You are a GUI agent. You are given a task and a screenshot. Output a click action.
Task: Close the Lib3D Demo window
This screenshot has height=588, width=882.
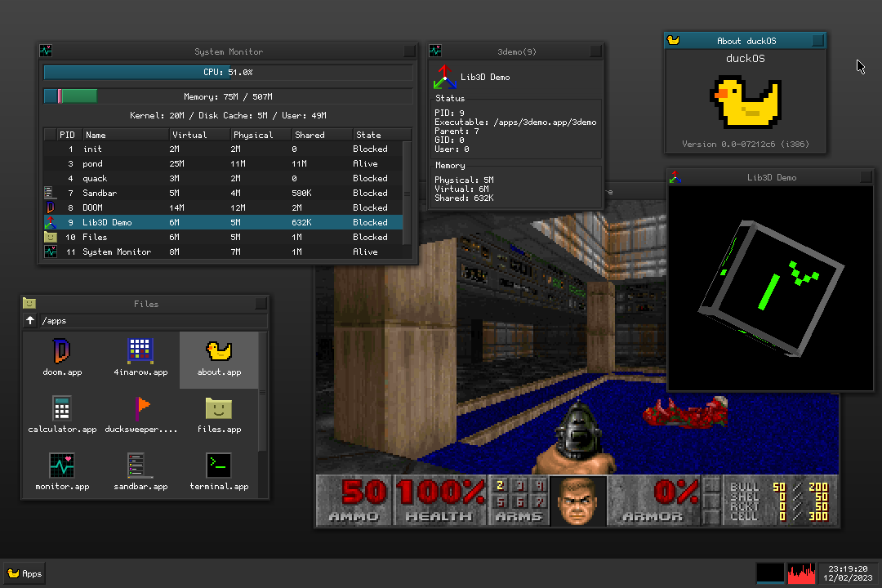(x=866, y=177)
